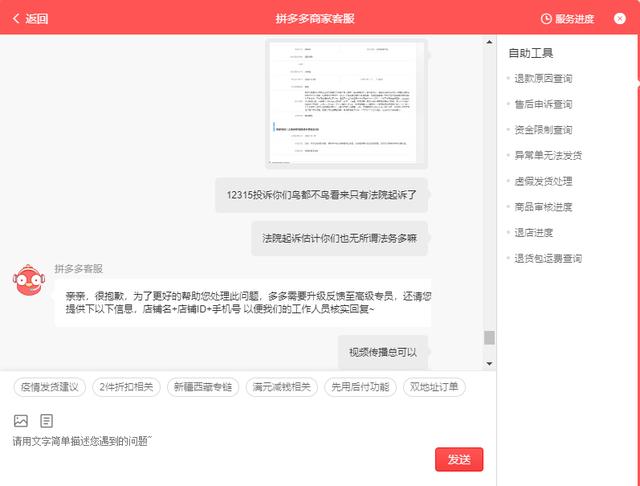Select the 疫情发货建议 quick tag
The image size is (640, 486).
(50, 387)
